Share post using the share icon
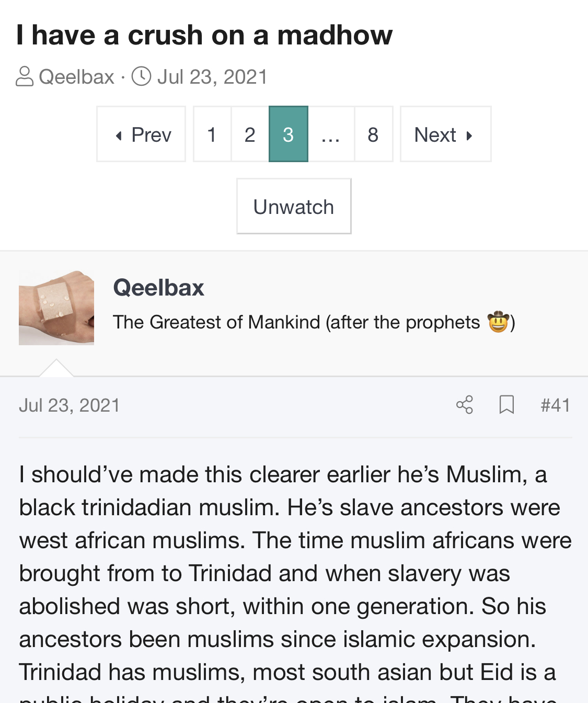This screenshot has width=588, height=703. (x=464, y=405)
